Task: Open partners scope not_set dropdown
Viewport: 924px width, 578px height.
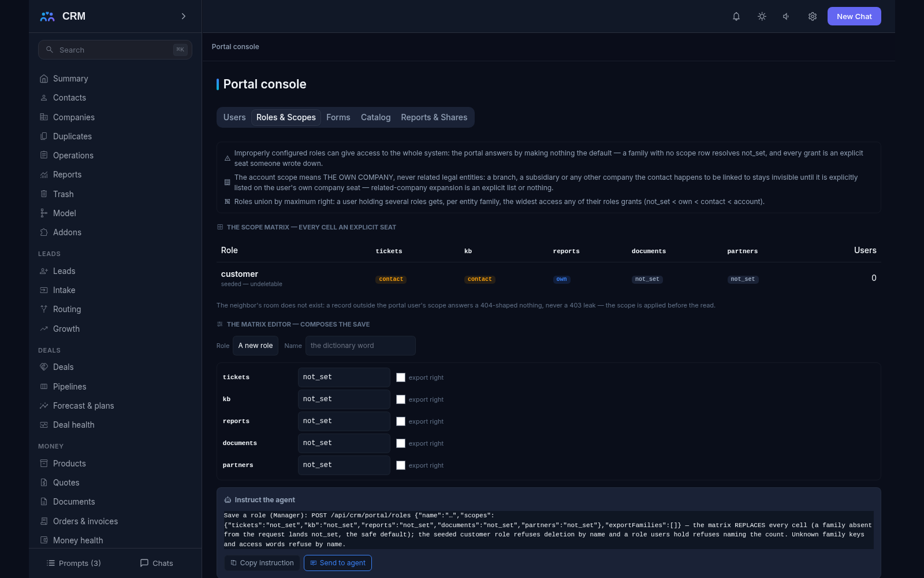Action: (344, 465)
